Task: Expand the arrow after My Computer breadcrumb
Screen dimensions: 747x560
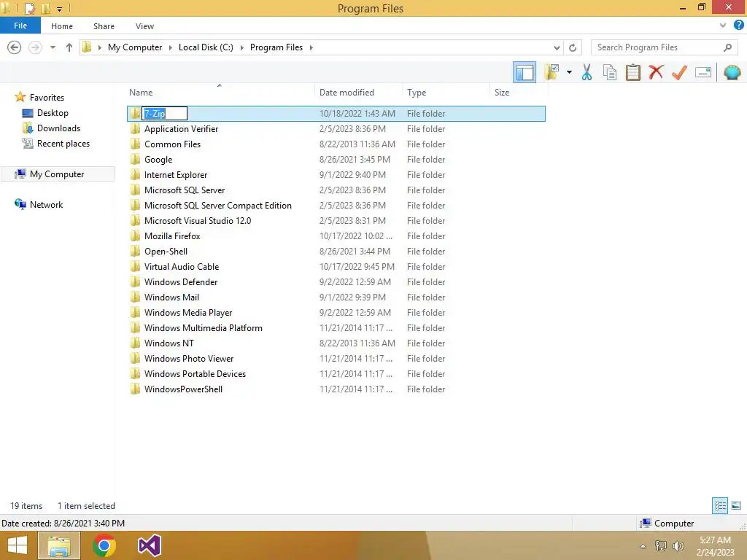Action: 171,47
